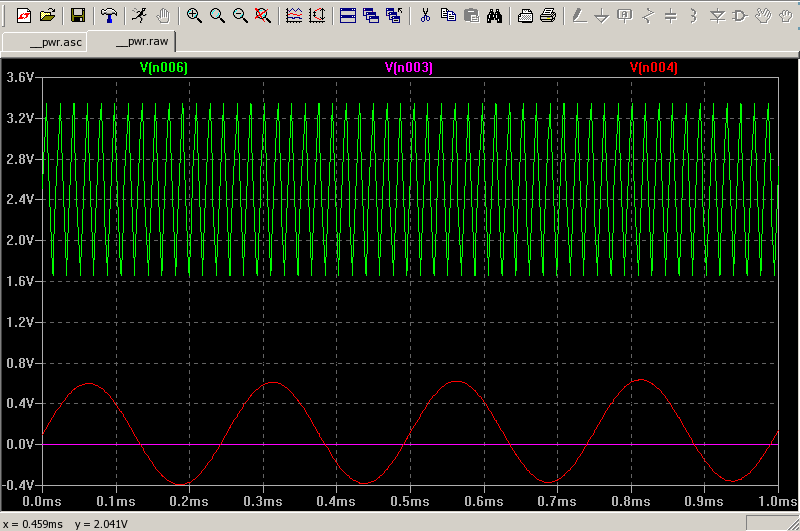Viewport: 800px width, 531px height.
Task: Click the 0.0ms horizontal axis label
Action: (x=42, y=501)
